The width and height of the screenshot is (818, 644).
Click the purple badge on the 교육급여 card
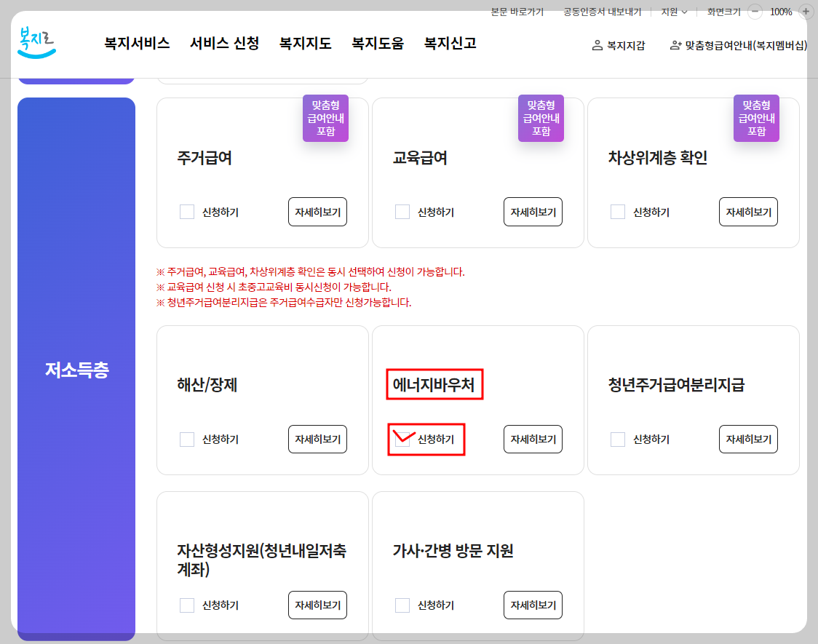tap(541, 118)
